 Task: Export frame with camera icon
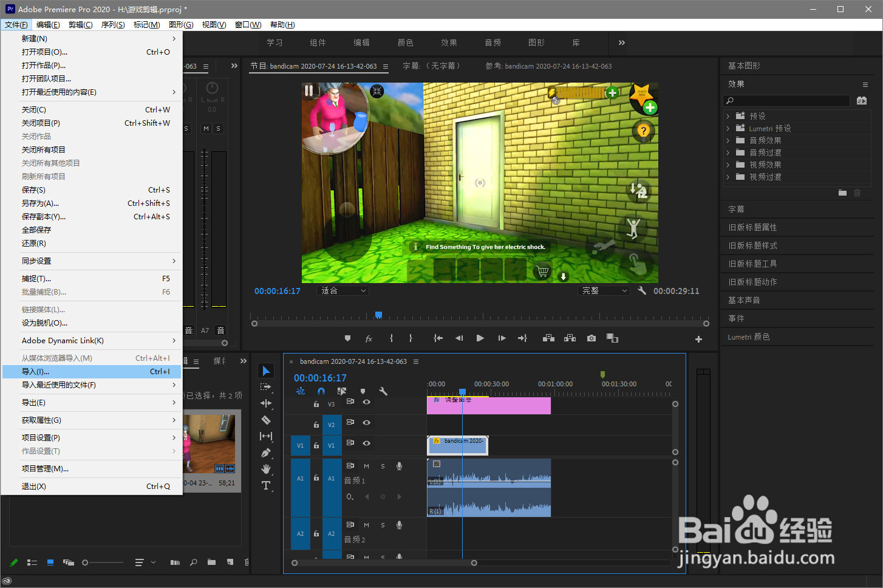tap(592, 338)
